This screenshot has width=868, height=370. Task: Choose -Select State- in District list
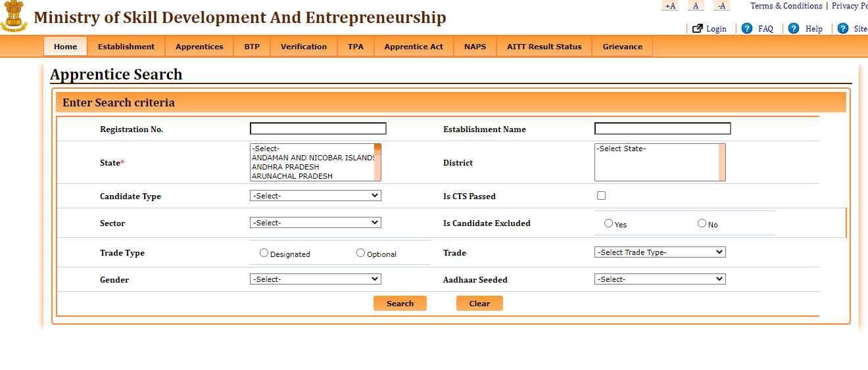click(x=656, y=149)
